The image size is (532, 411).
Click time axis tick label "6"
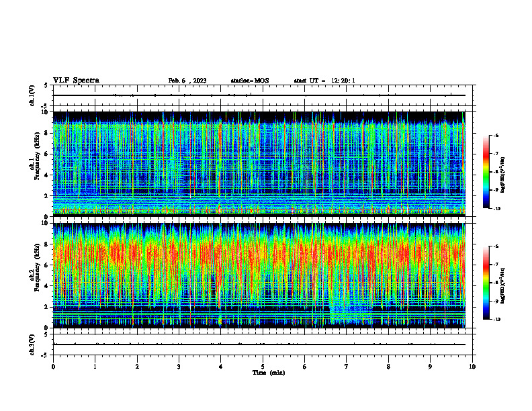click(x=305, y=367)
